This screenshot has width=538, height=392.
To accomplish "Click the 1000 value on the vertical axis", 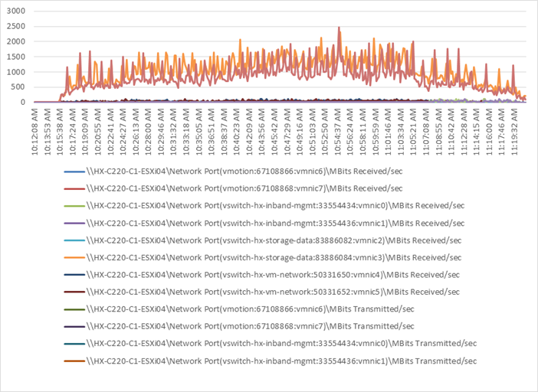I will pyautogui.click(x=16, y=72).
